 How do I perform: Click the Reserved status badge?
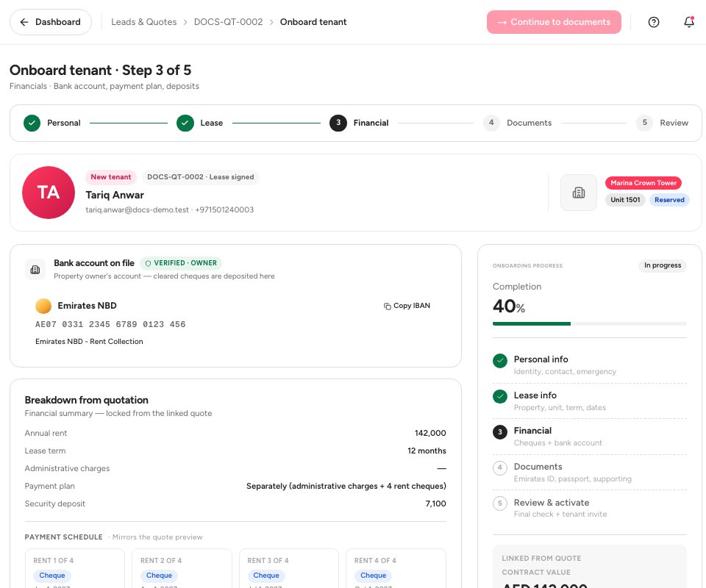click(669, 200)
